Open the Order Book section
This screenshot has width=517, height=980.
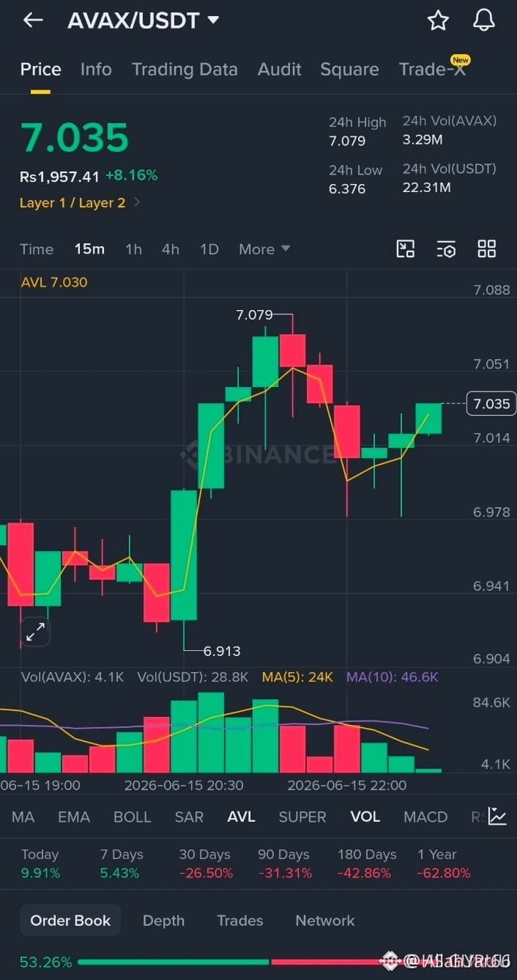70,921
